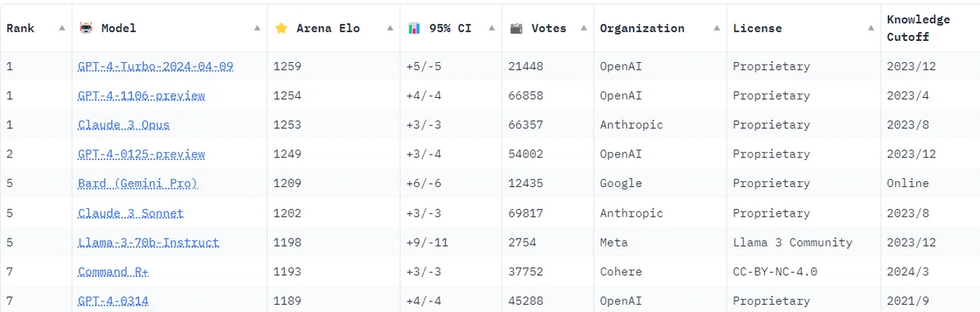Click the Knowledge Cutoff column header

pos(919,28)
